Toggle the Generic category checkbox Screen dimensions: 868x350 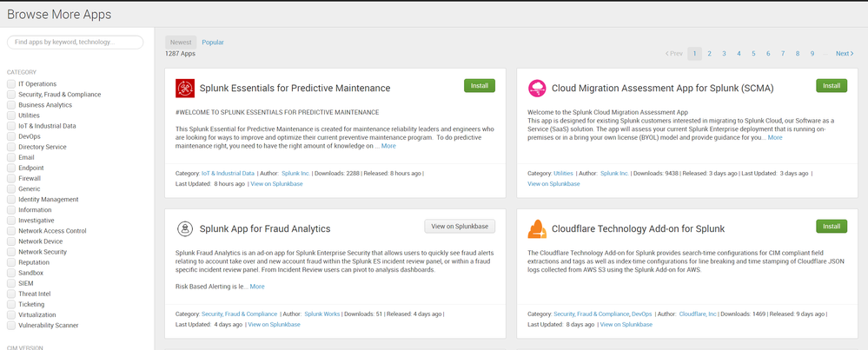tap(11, 189)
